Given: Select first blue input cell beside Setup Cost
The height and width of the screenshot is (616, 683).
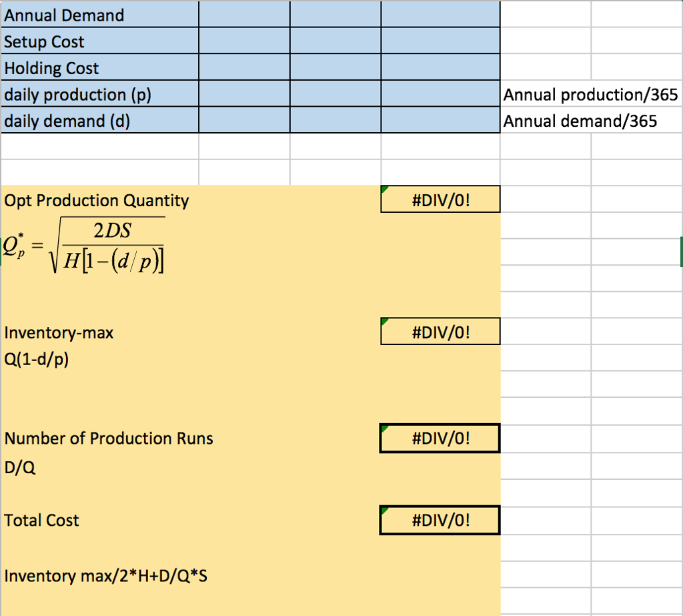Looking at the screenshot, I should (x=244, y=41).
